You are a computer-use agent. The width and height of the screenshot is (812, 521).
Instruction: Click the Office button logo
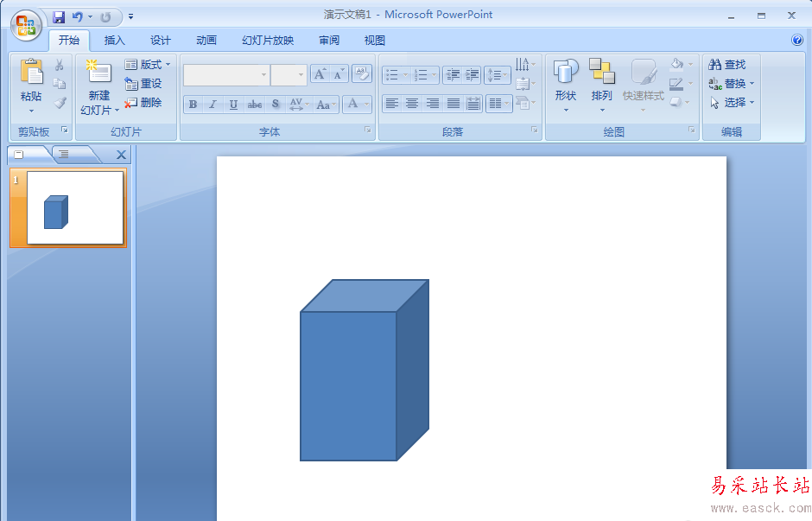pyautogui.click(x=27, y=24)
